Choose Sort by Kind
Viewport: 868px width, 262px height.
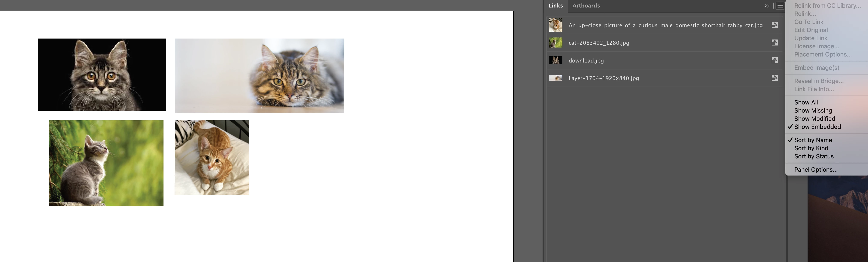[811, 148]
